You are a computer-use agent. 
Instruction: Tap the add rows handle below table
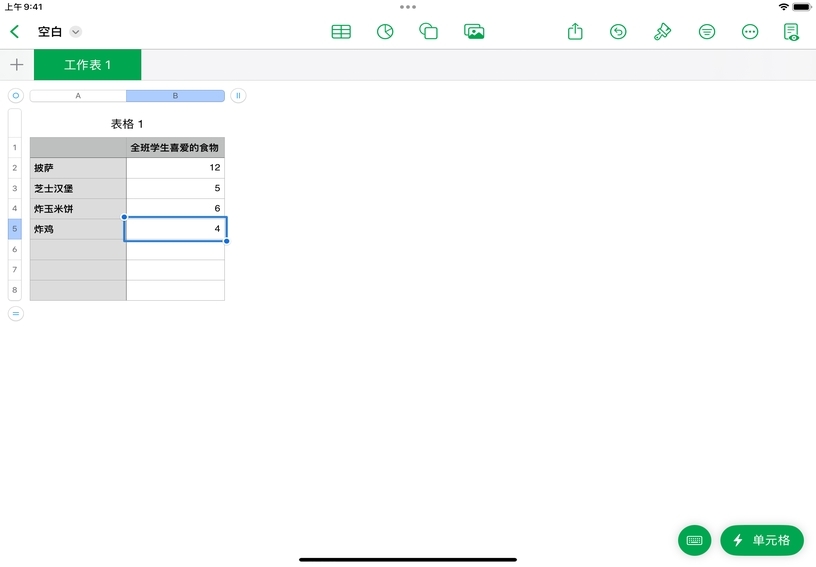click(16, 314)
